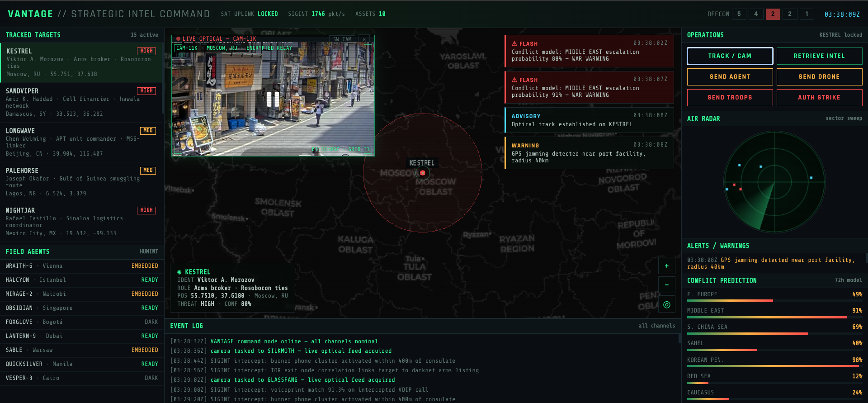Open the FLASH alert showing 91% probability

pyautogui.click(x=589, y=87)
